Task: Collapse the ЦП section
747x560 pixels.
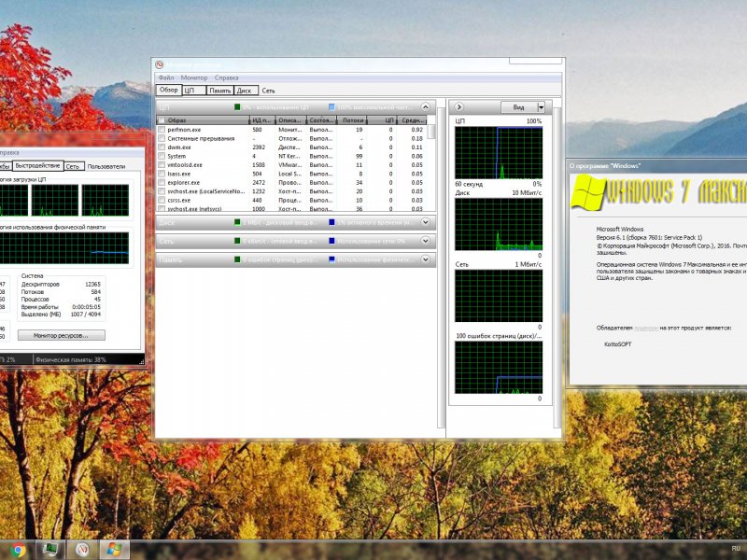Action: point(426,107)
